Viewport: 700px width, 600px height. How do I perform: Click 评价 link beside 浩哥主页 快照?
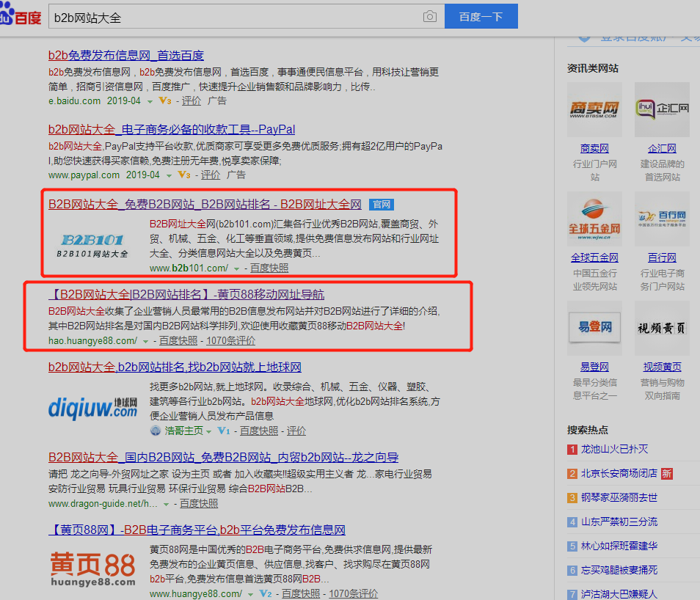click(x=296, y=431)
